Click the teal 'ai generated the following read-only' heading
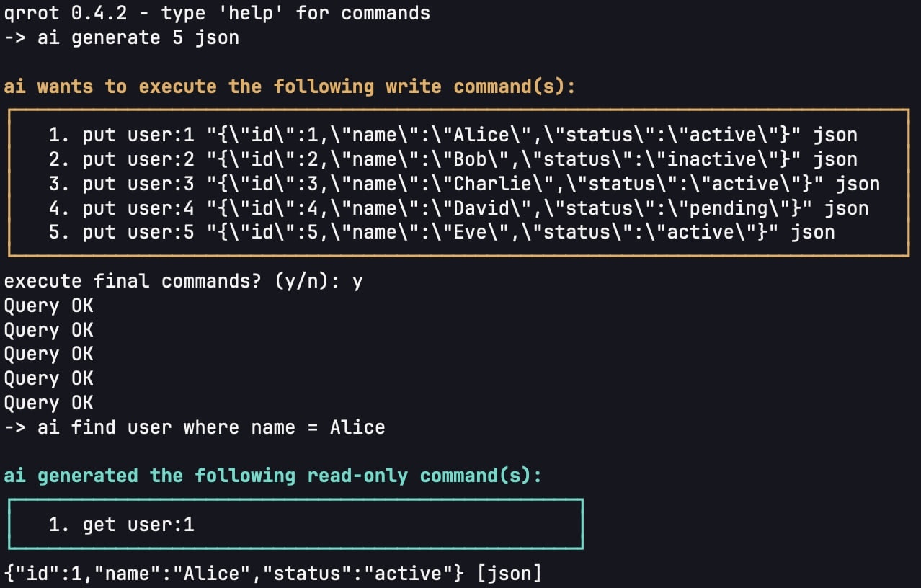The width and height of the screenshot is (921, 588). [272, 476]
